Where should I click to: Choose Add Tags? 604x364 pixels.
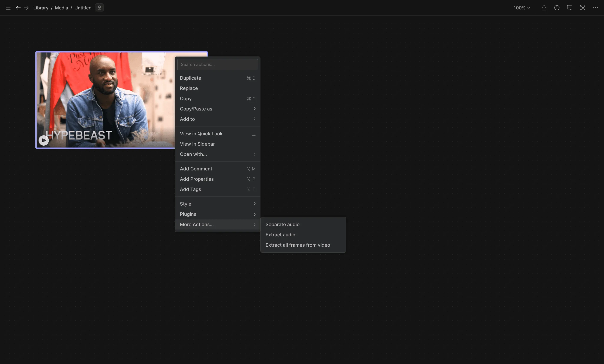pyautogui.click(x=217, y=189)
